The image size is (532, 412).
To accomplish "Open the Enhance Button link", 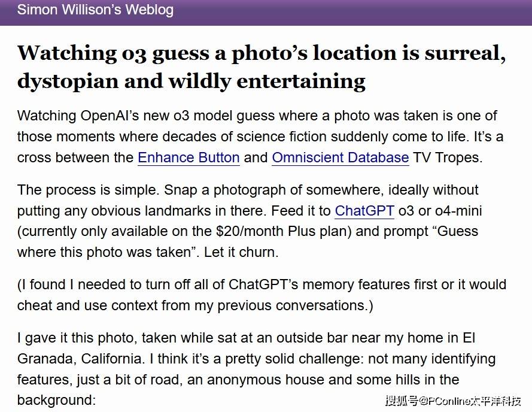I will (x=189, y=157).
